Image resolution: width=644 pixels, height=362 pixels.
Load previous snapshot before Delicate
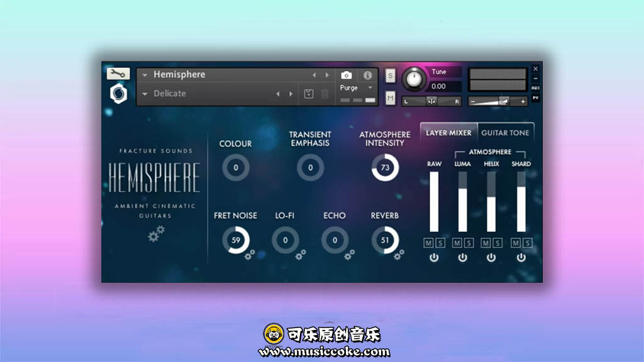coord(278,94)
